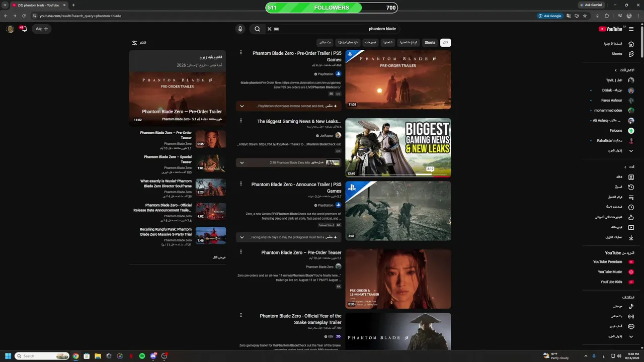The image size is (644, 362).
Task: Reload the page with the browser refresh button
Action: [24, 16]
